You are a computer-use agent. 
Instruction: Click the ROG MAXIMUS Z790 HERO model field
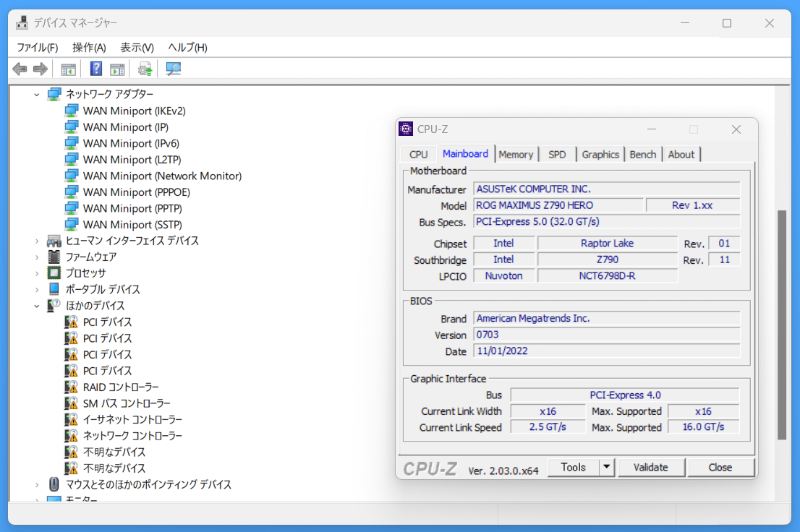coord(558,205)
